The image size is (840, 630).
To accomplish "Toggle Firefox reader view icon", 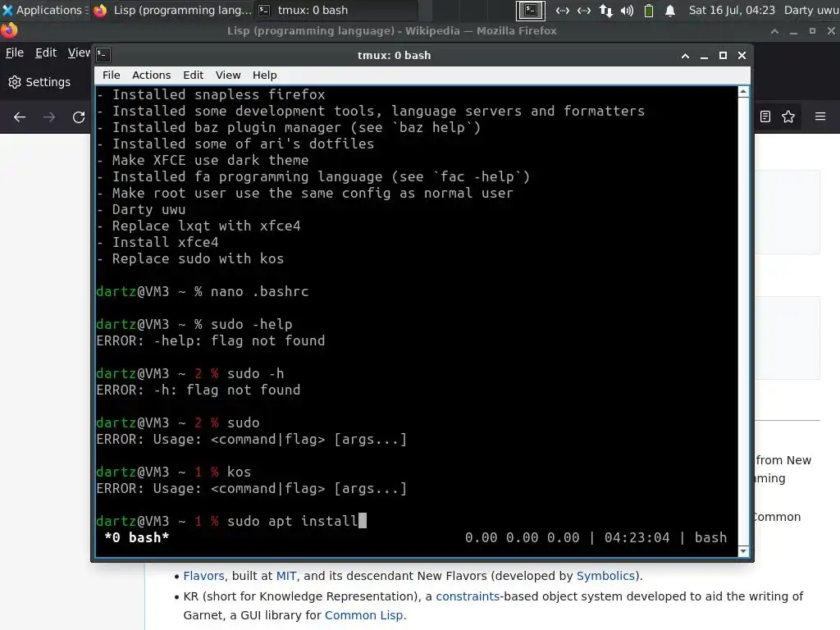I will click(765, 116).
